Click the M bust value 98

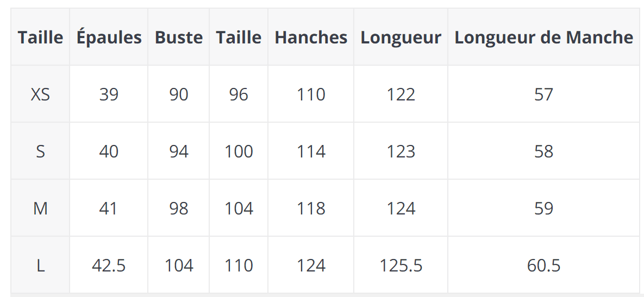coord(178,208)
